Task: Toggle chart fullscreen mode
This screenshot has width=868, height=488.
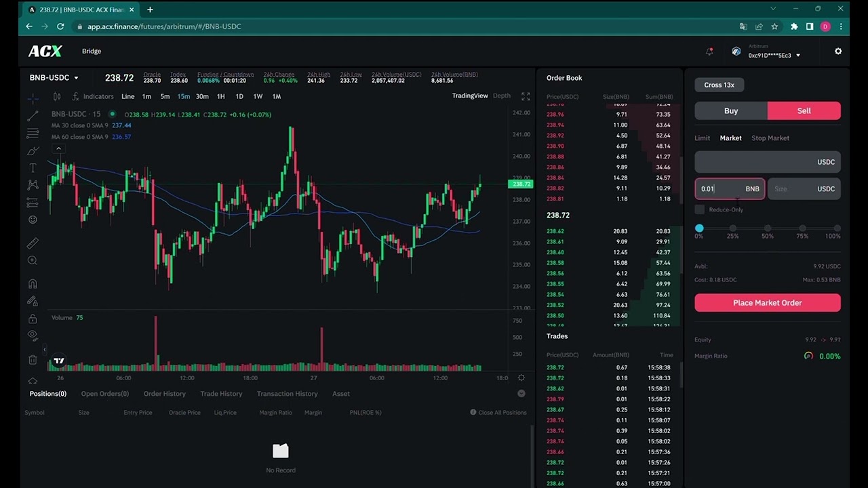Action: [526, 96]
